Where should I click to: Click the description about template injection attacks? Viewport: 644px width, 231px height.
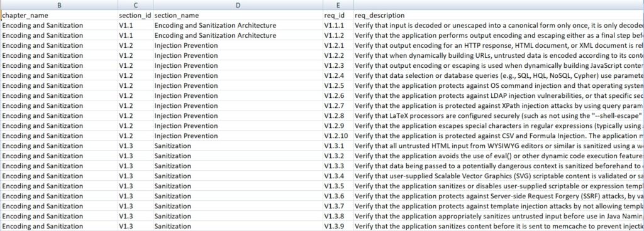pyautogui.click(x=499, y=206)
